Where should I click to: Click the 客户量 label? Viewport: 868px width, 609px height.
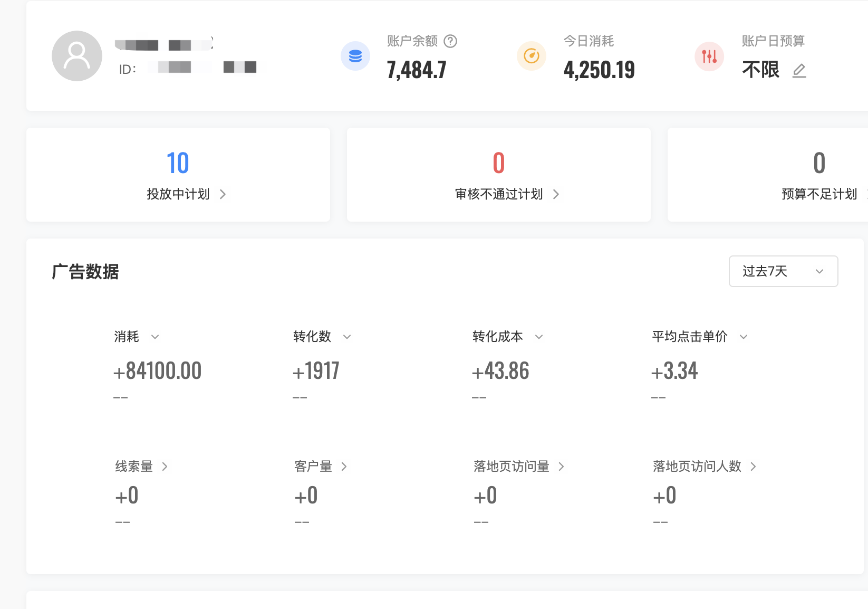313,467
